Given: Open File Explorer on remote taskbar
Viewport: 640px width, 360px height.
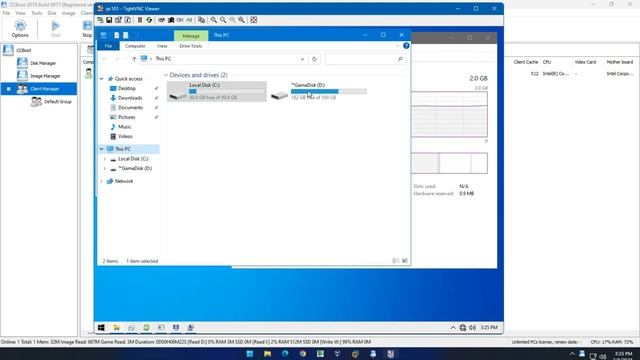Looking at the screenshot, I should coord(116,327).
